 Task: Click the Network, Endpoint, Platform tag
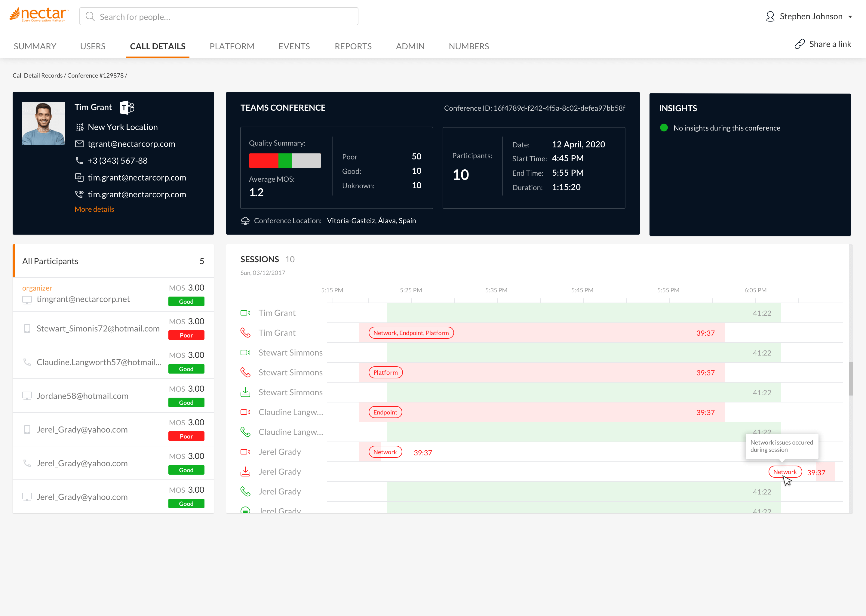coord(411,333)
